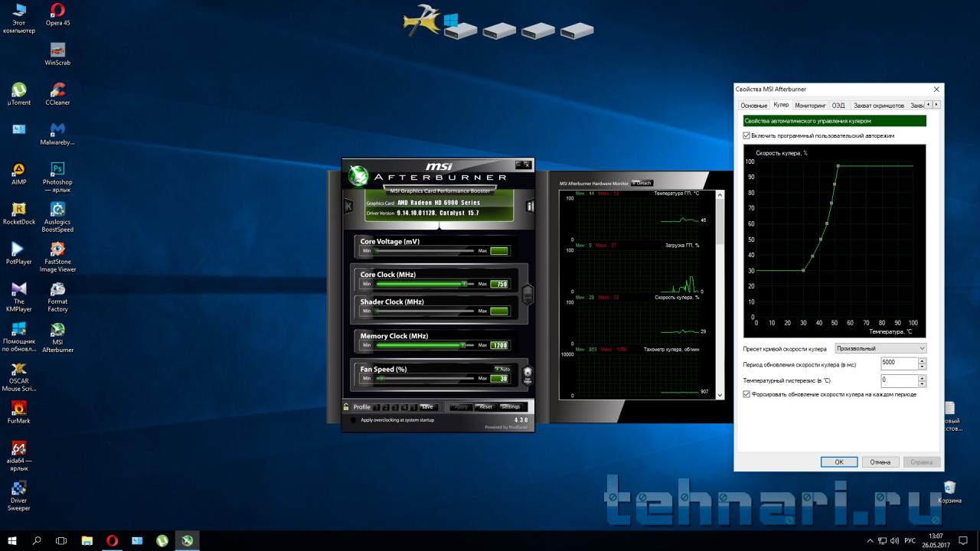Decrease the fan speed update period value
Screen dimensions: 980x551
pos(922,367)
